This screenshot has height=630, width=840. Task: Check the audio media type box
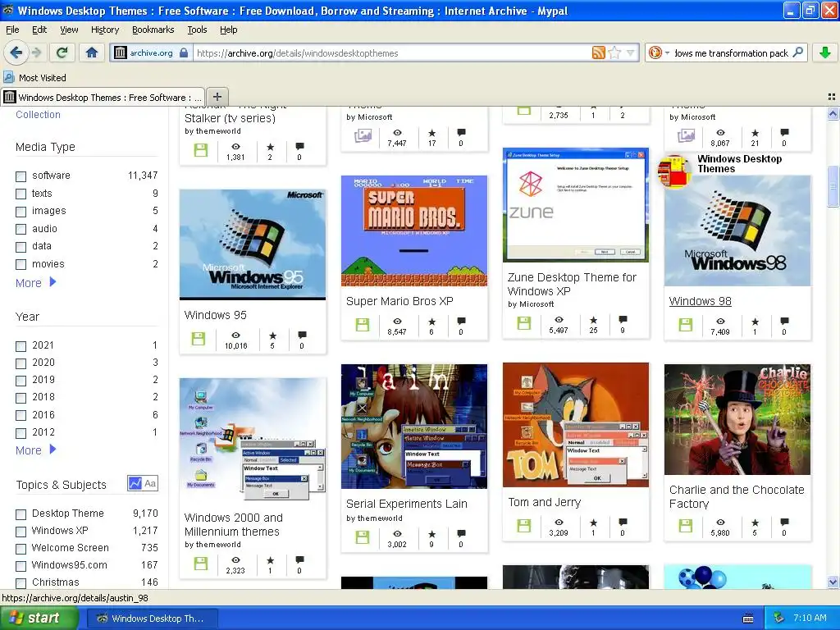coord(21,230)
